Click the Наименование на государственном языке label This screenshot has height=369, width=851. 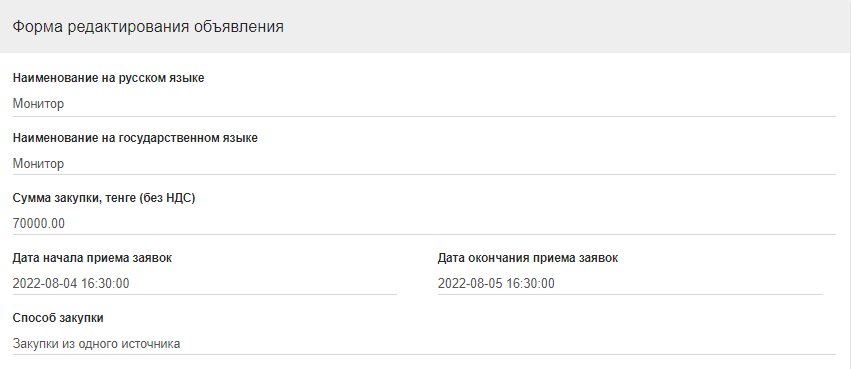pyautogui.click(x=135, y=138)
